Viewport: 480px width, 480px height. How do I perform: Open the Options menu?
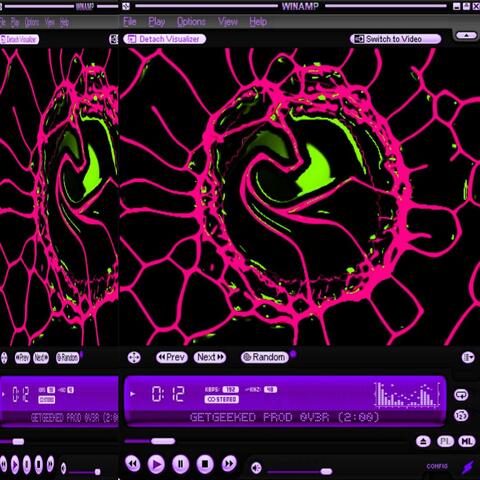[191, 22]
